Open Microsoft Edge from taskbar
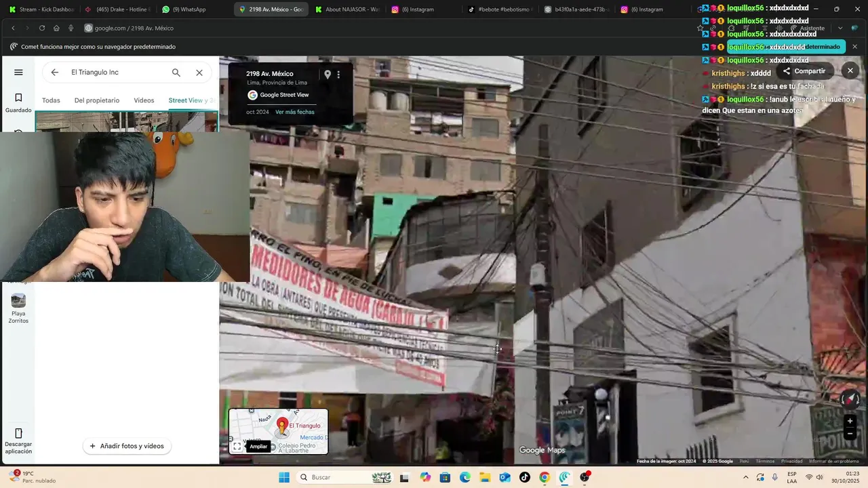This screenshot has width=868, height=488. click(x=465, y=477)
